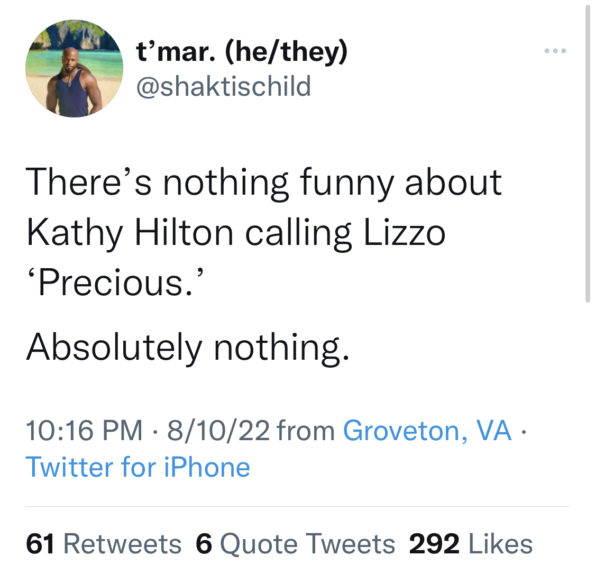Screen dimensions: 595x574
Task: Click the line "Absolutely nothing."
Action: pyautogui.click(x=188, y=348)
